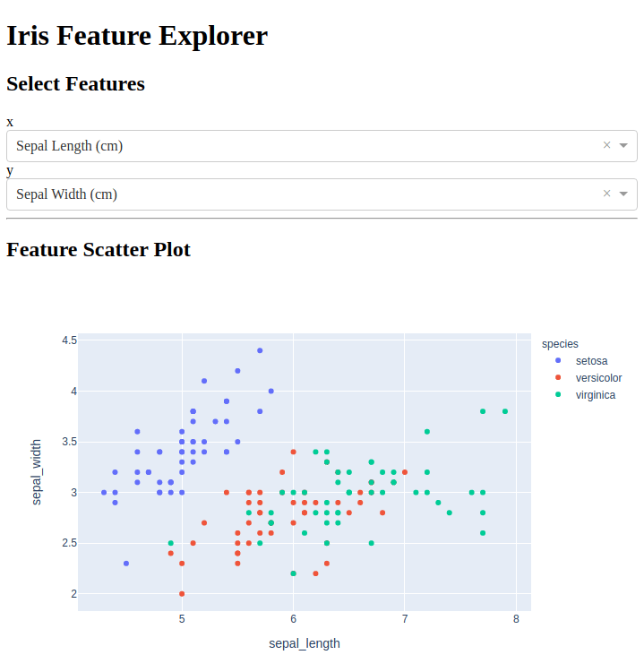The image size is (644, 672).
Task: Clear the x feature selection
Action: [606, 145]
